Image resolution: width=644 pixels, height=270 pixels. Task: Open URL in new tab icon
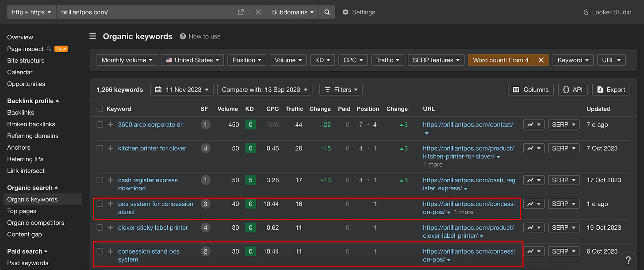pyautogui.click(x=241, y=12)
